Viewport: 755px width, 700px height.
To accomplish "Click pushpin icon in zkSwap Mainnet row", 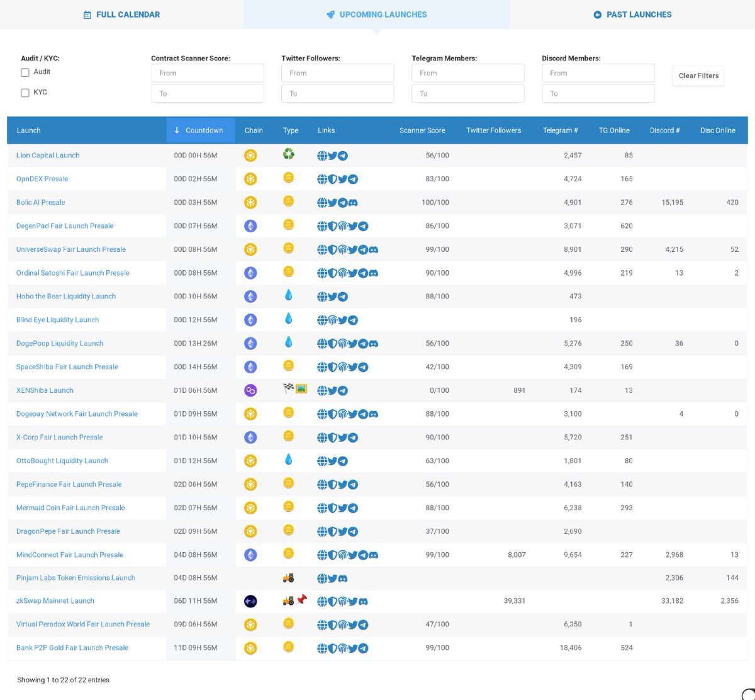I will tap(301, 599).
